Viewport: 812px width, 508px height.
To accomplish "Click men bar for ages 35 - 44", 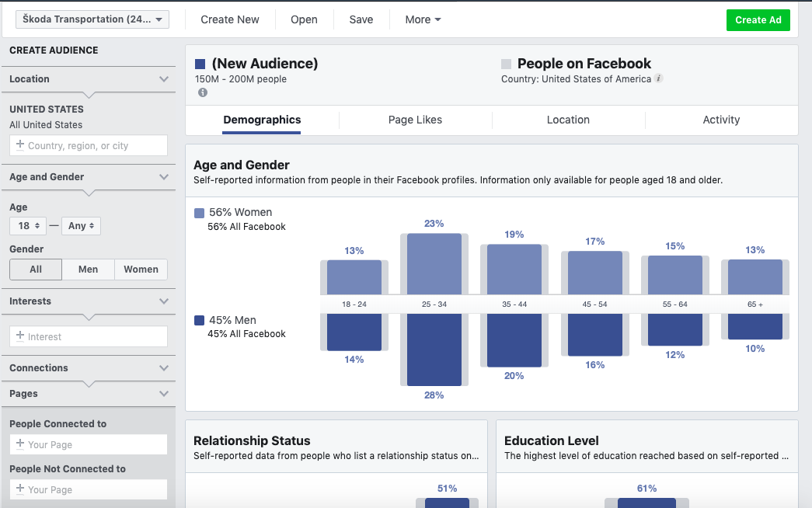I will coord(514,340).
